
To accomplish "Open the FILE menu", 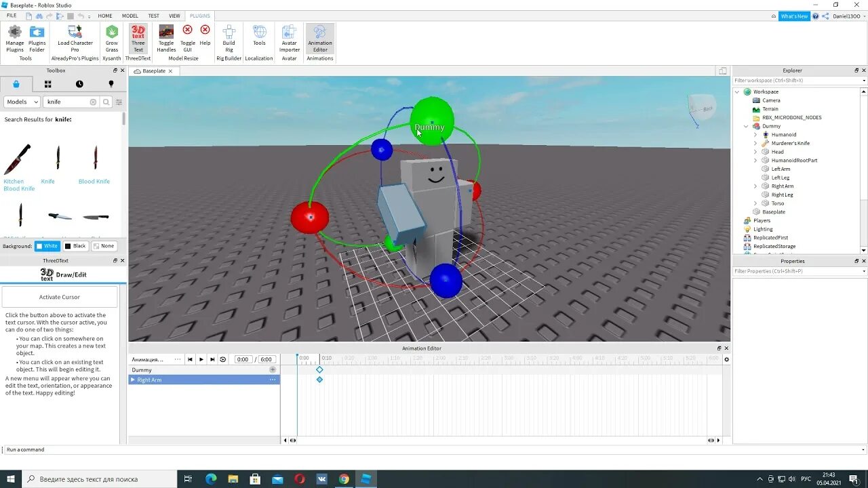I will pos(12,16).
